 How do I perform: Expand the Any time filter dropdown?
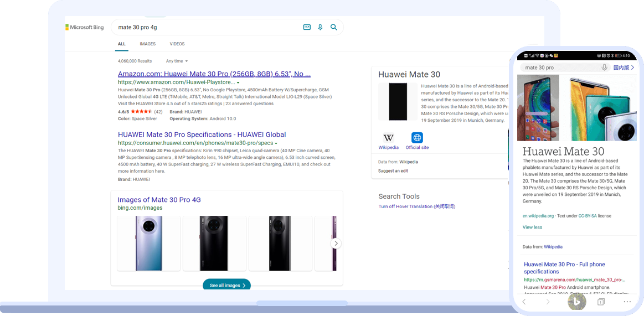[177, 61]
